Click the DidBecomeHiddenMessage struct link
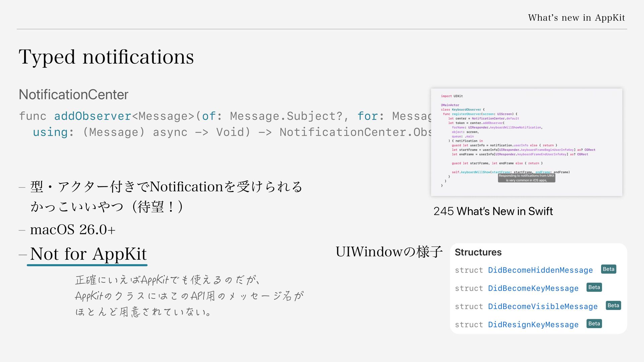This screenshot has height=362, width=644. pyautogui.click(x=540, y=270)
